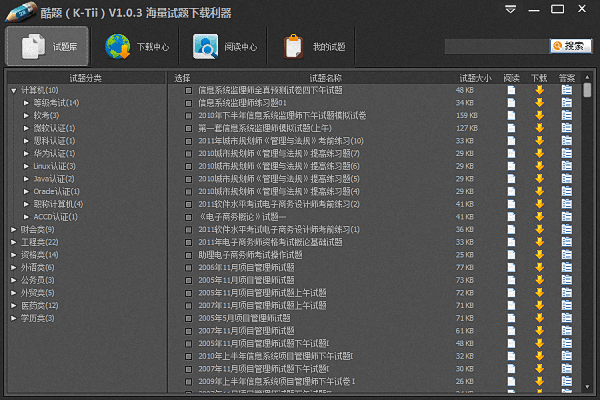Click read icon for 2007年11月项目管理师试题
Screen dimensions: 600x400
coord(511,330)
